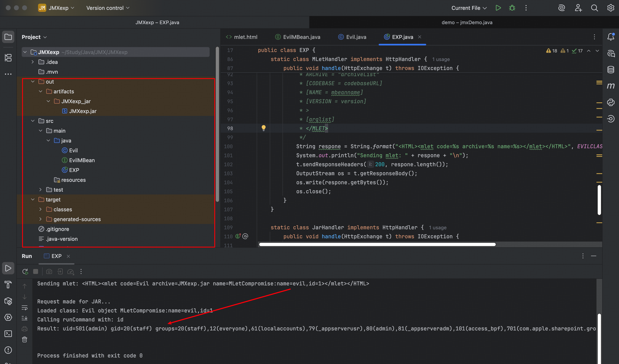Open the Structure tool window
This screenshot has height=364, width=619.
[x=8, y=58]
